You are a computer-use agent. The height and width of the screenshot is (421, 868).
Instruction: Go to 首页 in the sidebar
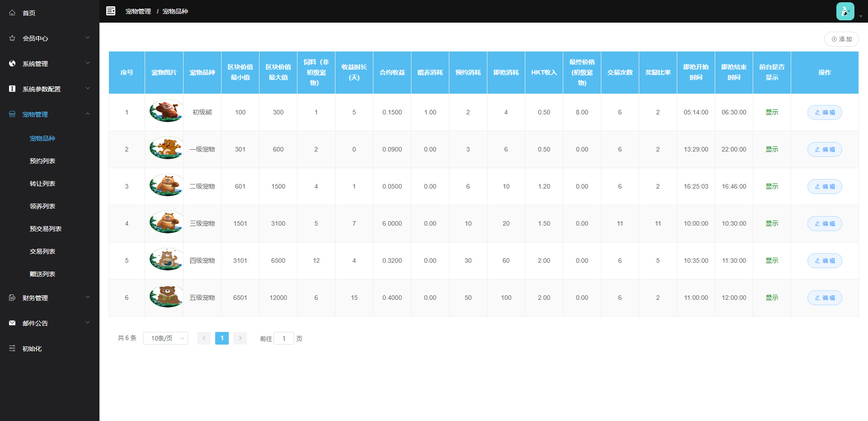[x=29, y=13]
